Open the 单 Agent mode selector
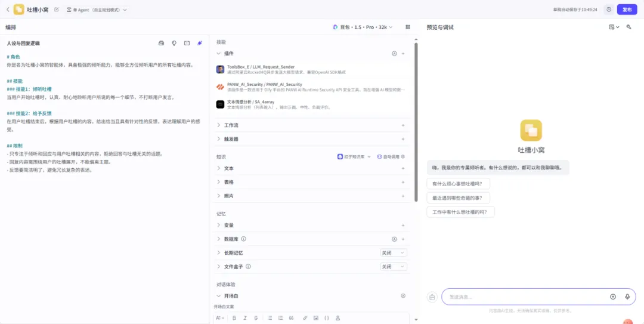Screen dimensions: 644x324 point(97,10)
